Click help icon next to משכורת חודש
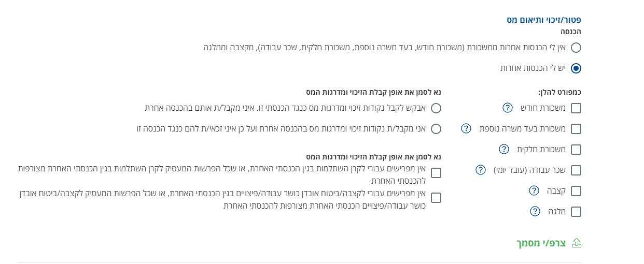The width and height of the screenshot is (644, 264). click(508, 108)
